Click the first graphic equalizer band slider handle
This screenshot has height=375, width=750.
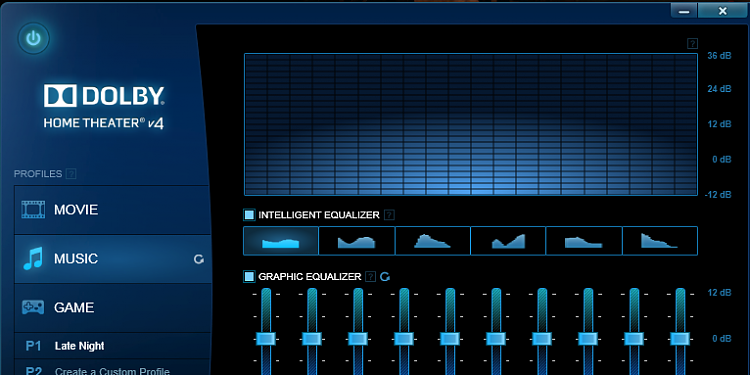266,339
